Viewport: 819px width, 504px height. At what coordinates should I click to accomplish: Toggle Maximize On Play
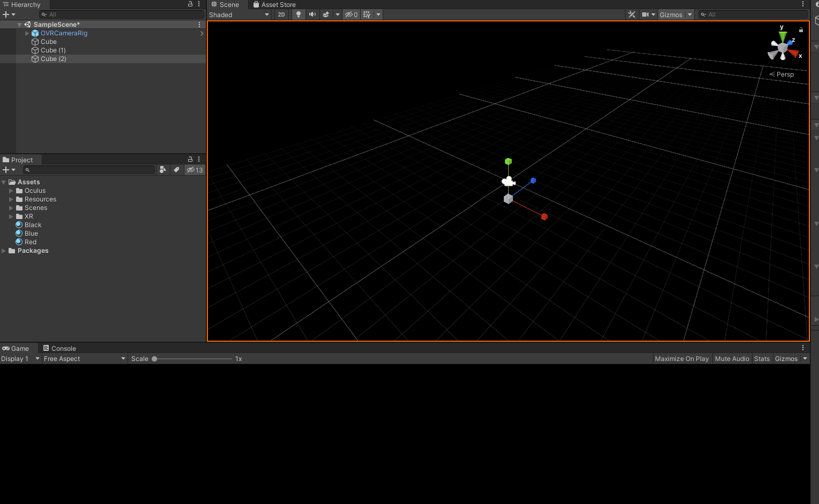(682, 359)
